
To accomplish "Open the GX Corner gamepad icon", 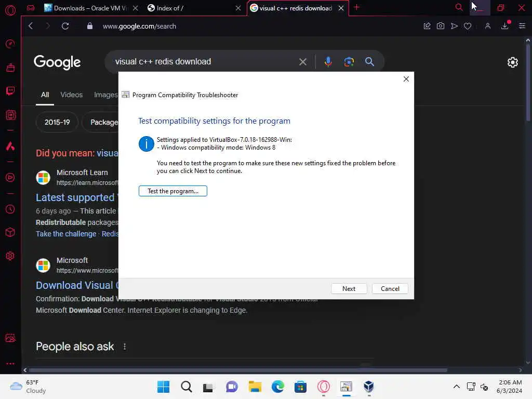I will point(31,8).
